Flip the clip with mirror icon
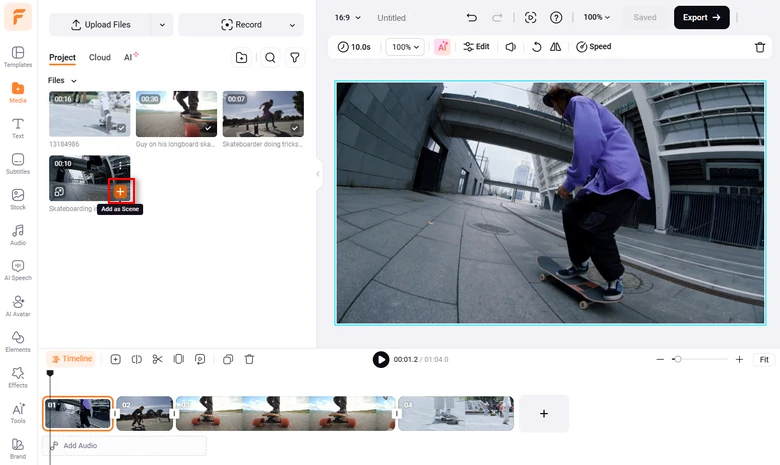Viewport: 780px width, 465px height. pos(556,47)
